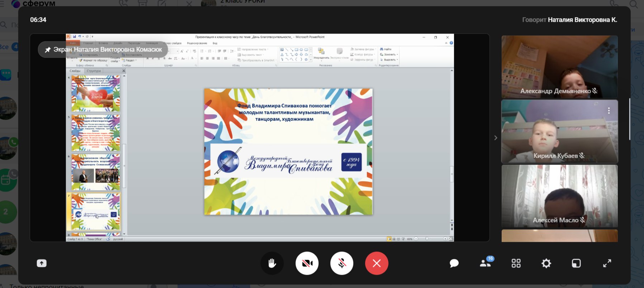
Task: Unpin Наталия Викторовна Комасюк's screen
Action: 48,50
